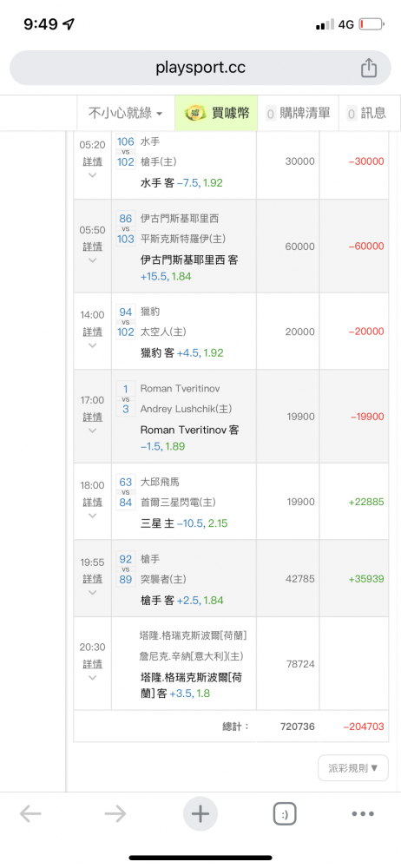The width and height of the screenshot is (401, 868).
Task: Tap the 詳情 link for 17:00 match
Action: pos(93,417)
